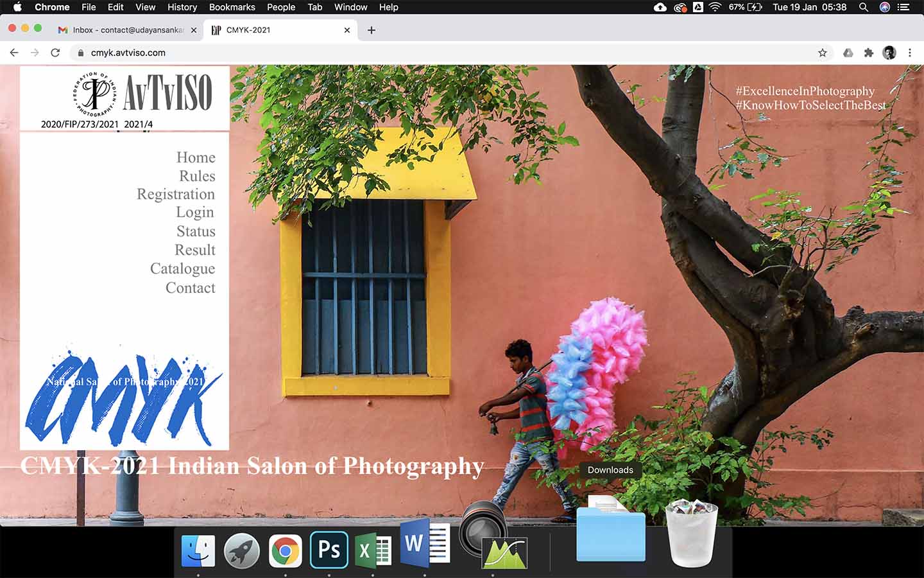The width and height of the screenshot is (924, 578).
Task: Open the Bookmarks menu in menu bar
Action: (x=232, y=7)
